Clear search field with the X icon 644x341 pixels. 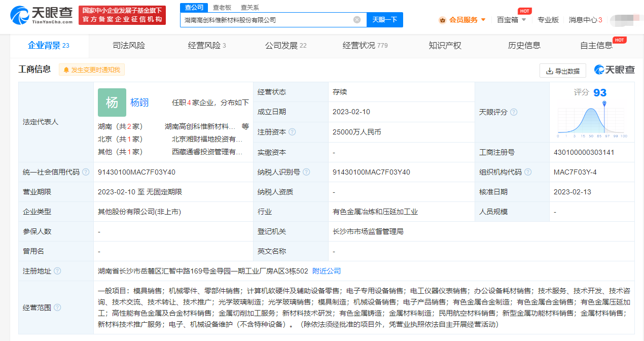pos(357,20)
